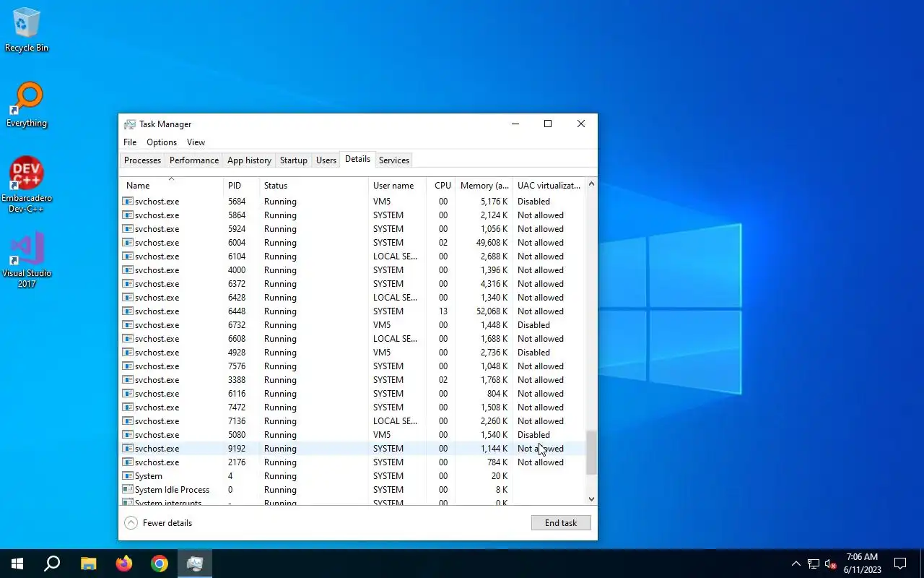Select the Everything search desktop icon

pos(27,105)
